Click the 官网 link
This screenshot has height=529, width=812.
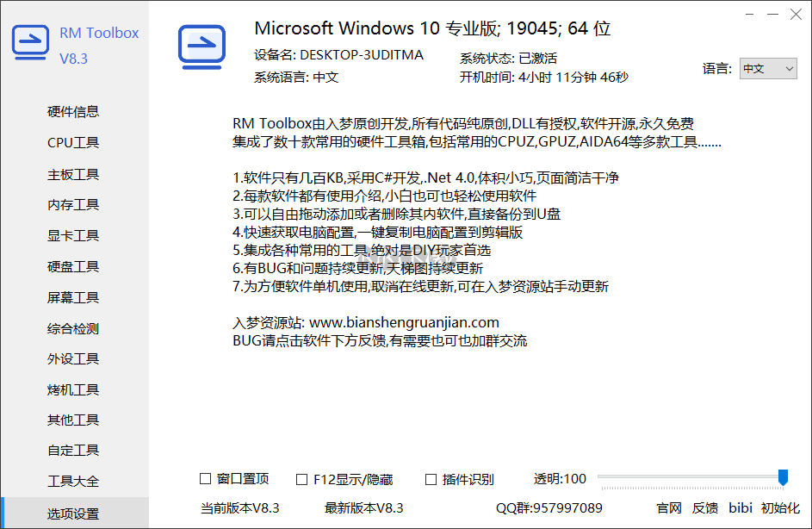(669, 508)
